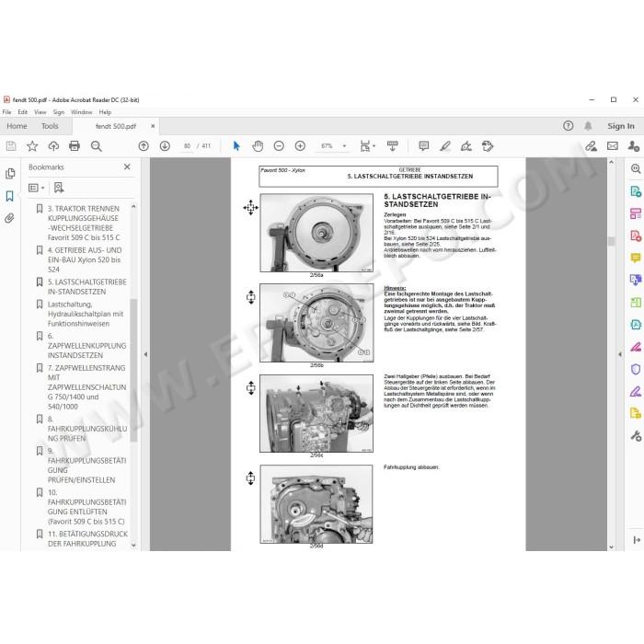Click the Sign In link
The image size is (644, 644).
tap(621, 126)
